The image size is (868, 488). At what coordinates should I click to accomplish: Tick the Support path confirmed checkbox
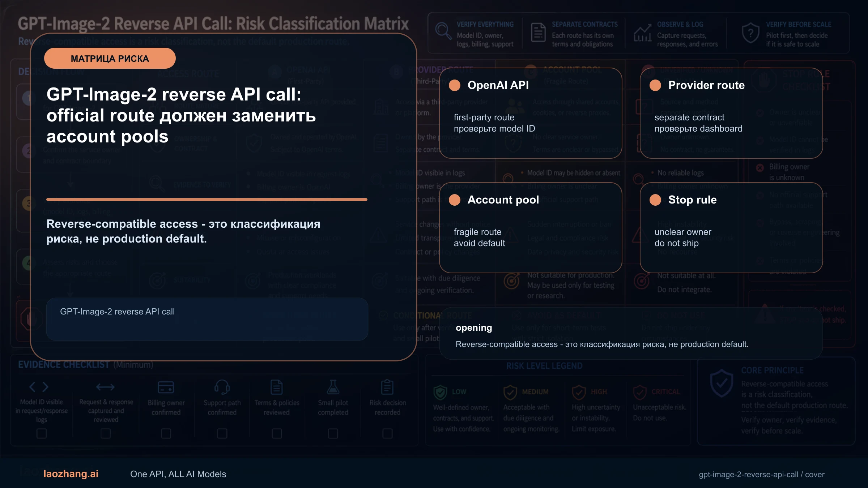click(x=222, y=433)
